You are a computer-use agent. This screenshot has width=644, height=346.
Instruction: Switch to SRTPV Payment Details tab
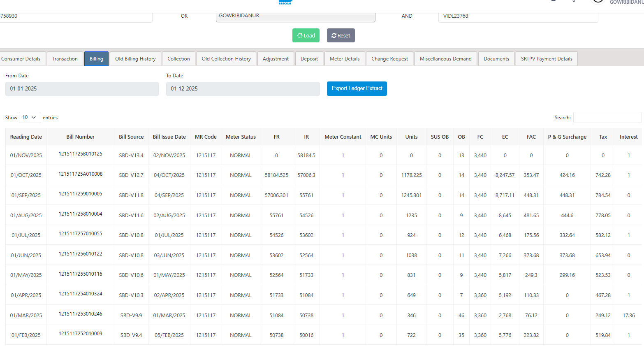(546, 59)
